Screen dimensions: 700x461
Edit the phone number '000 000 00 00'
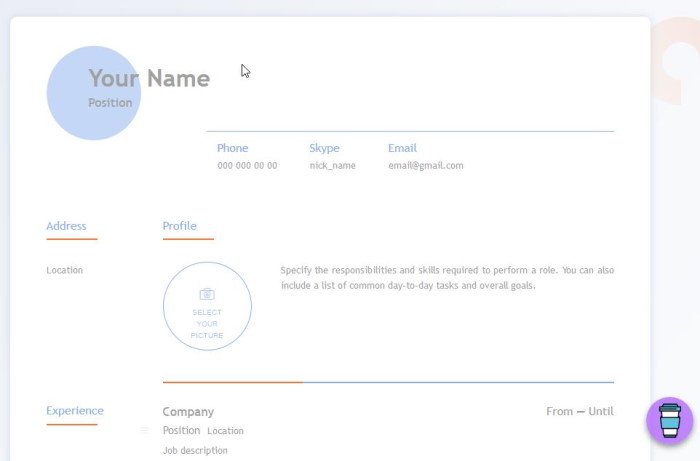point(247,166)
